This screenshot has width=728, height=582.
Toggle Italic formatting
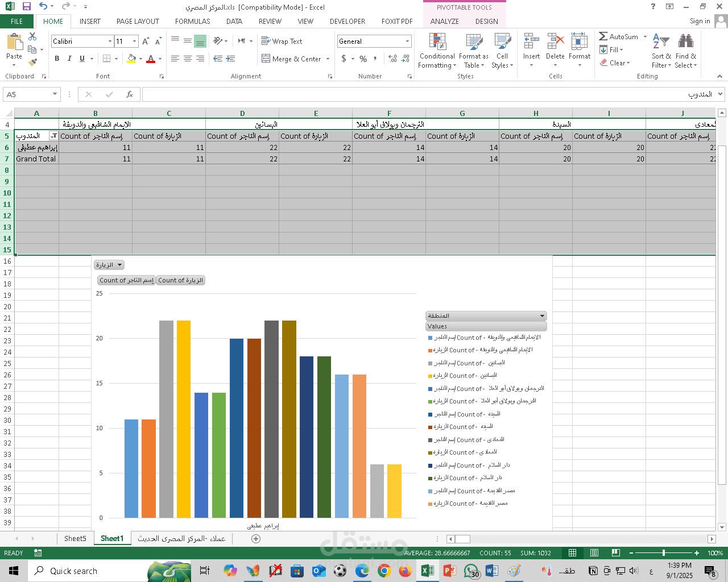pyautogui.click(x=69, y=59)
